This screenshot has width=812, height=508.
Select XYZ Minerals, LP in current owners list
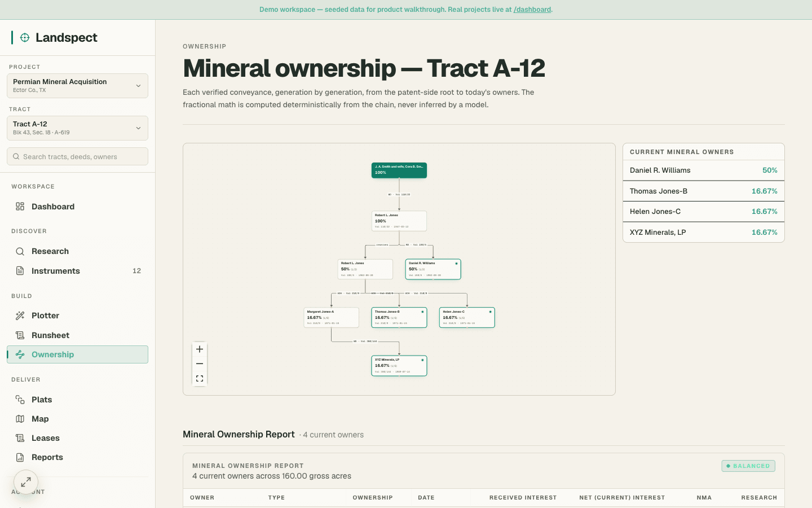704,233
